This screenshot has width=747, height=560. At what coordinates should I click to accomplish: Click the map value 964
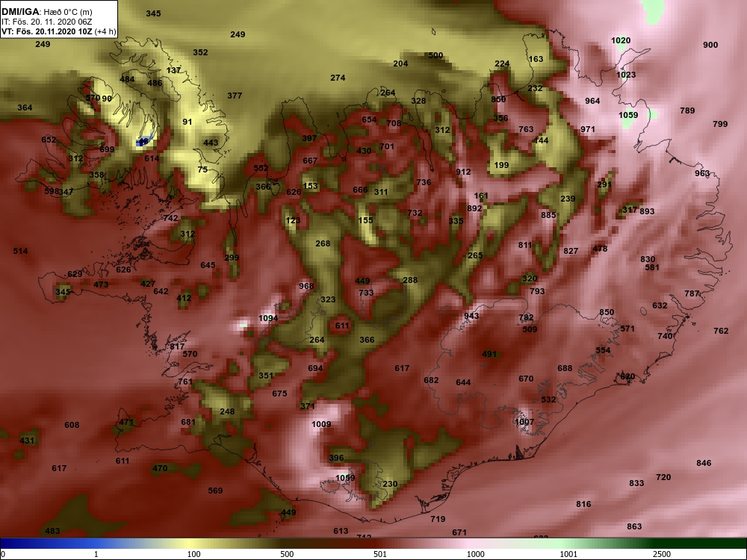pyautogui.click(x=592, y=101)
